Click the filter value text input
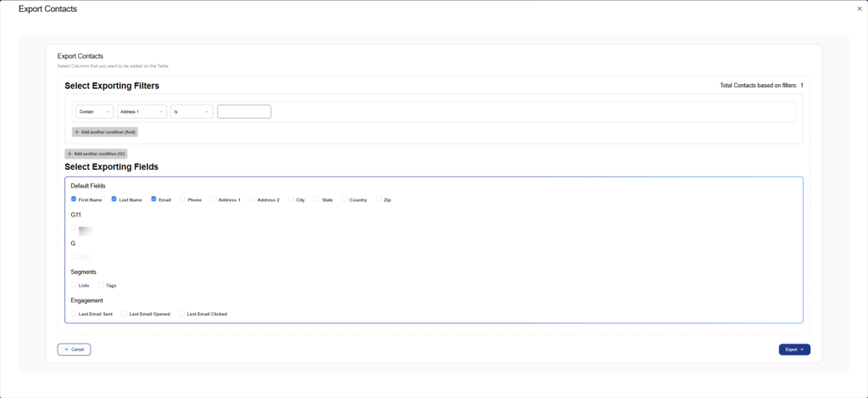Screen dimensions: 868x398 pyautogui.click(x=244, y=111)
